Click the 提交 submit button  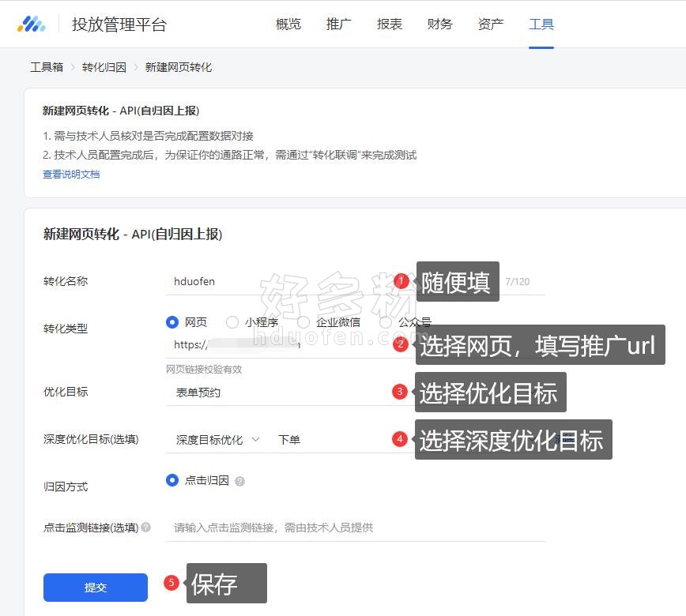pyautogui.click(x=96, y=588)
